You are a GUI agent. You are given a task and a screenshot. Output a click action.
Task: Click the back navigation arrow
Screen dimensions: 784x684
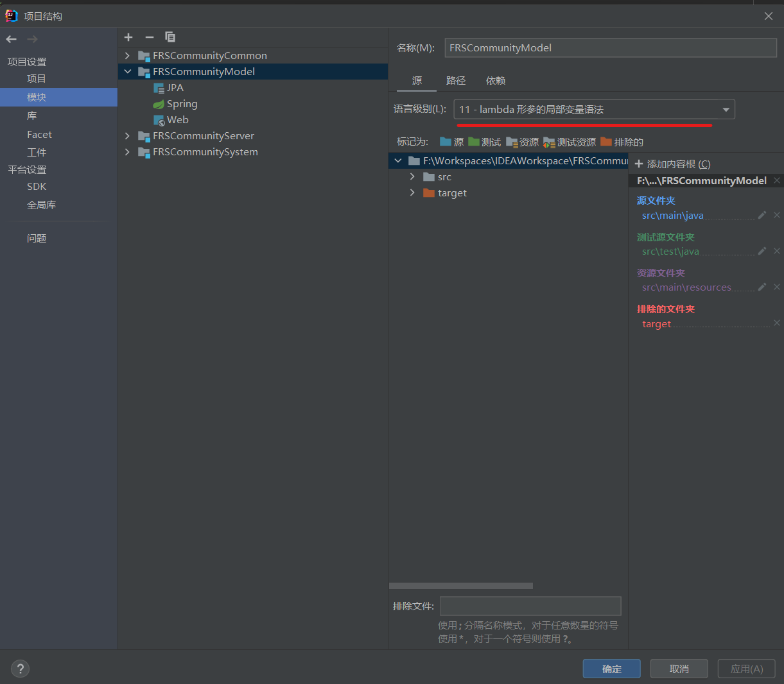coord(11,39)
